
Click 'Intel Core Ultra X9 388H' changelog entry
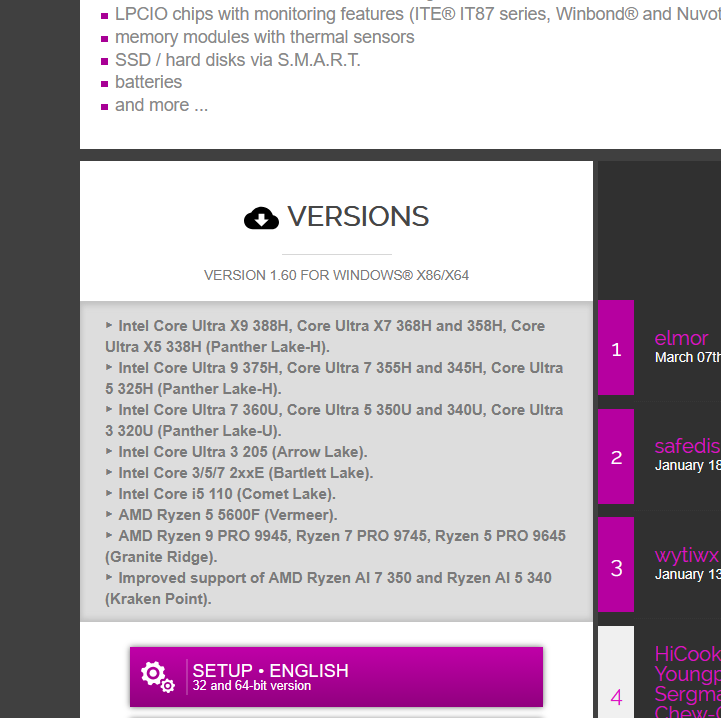coord(325,336)
